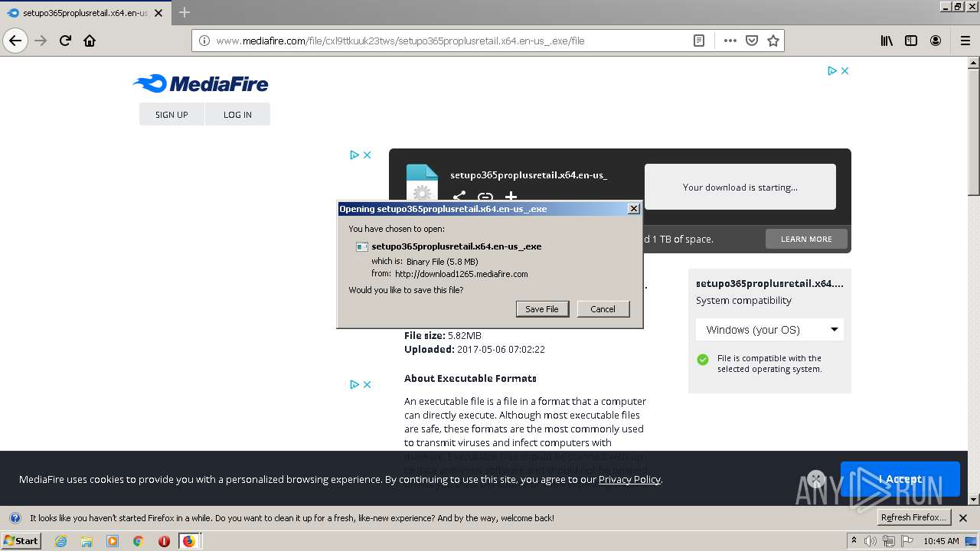This screenshot has height=551, width=980.
Task: Open the volume control in system tray
Action: pos(870,541)
